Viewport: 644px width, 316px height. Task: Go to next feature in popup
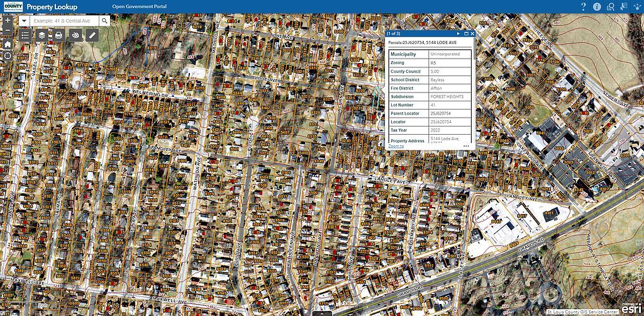click(x=458, y=33)
